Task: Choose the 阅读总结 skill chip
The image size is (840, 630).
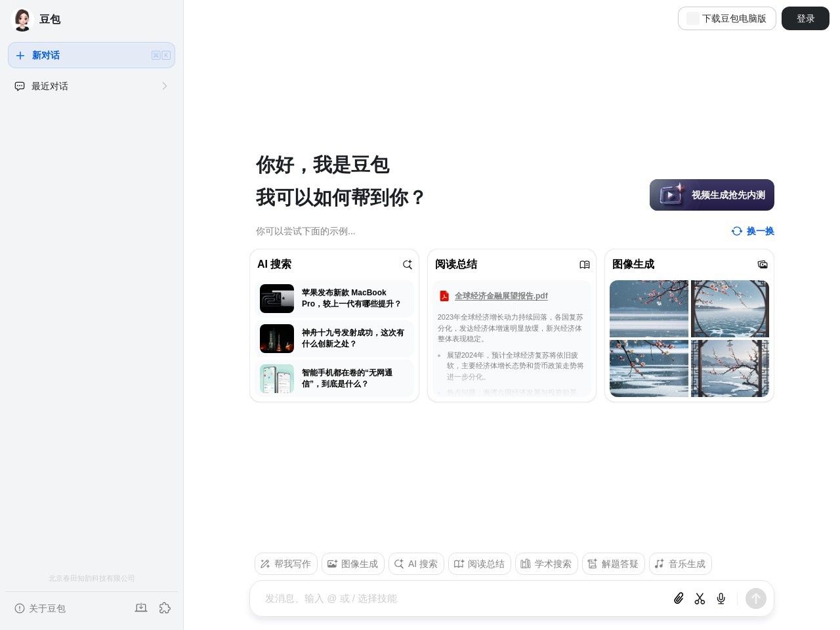Action: [480, 564]
